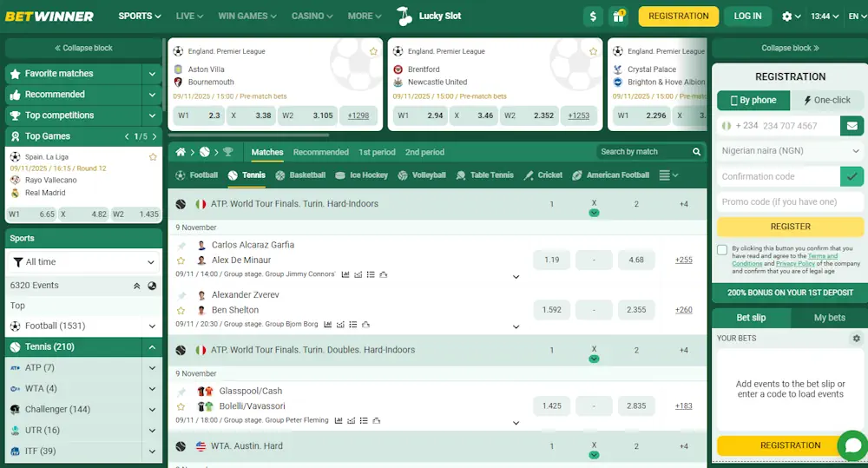
Task: Select odds 2.355 for Ben Shelton
Action: pos(636,310)
